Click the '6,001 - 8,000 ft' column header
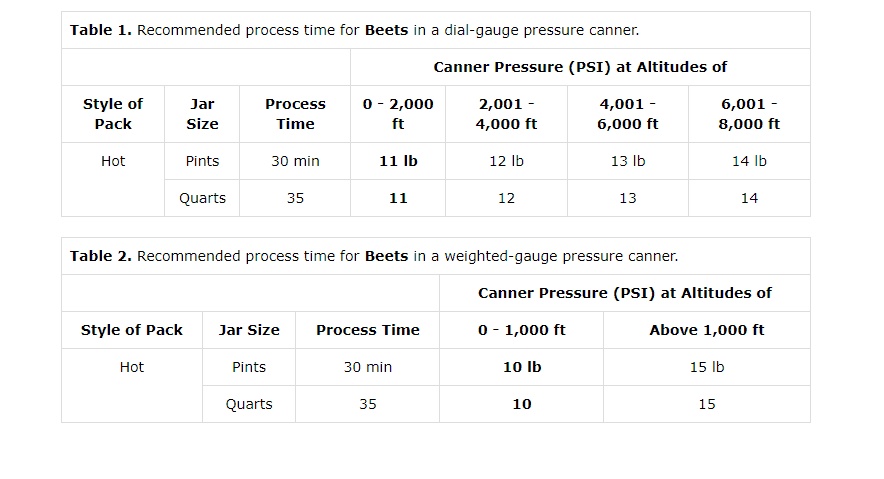Viewport: 884px width, 479px height. tap(749, 114)
